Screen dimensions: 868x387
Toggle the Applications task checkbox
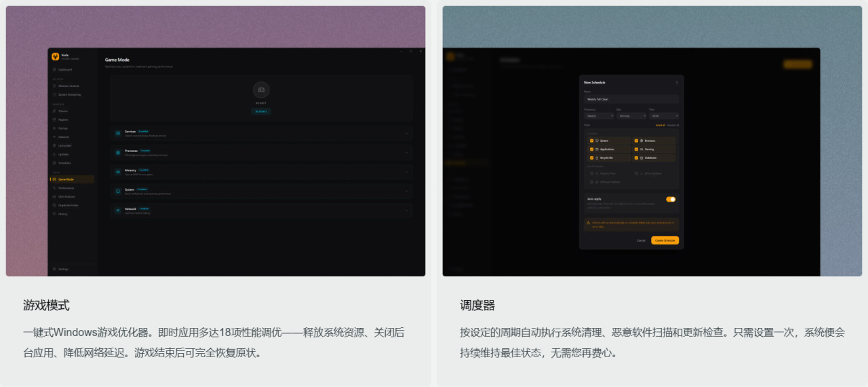tap(592, 149)
